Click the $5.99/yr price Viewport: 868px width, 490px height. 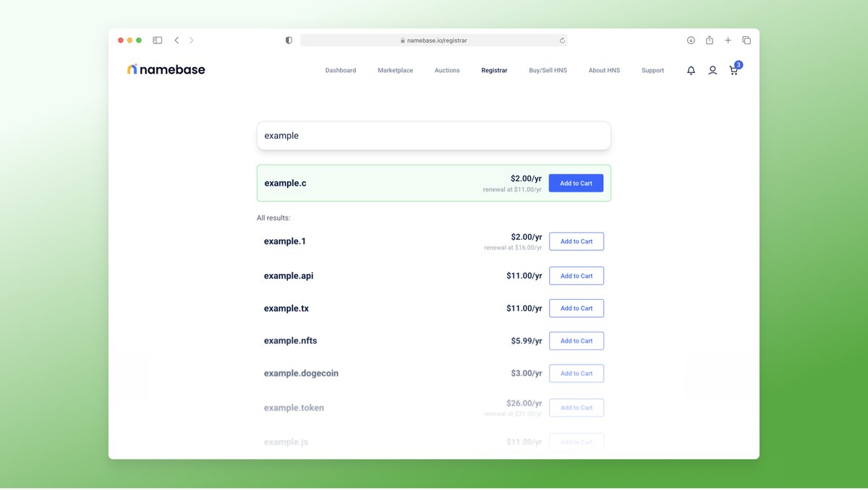pyautogui.click(x=526, y=341)
